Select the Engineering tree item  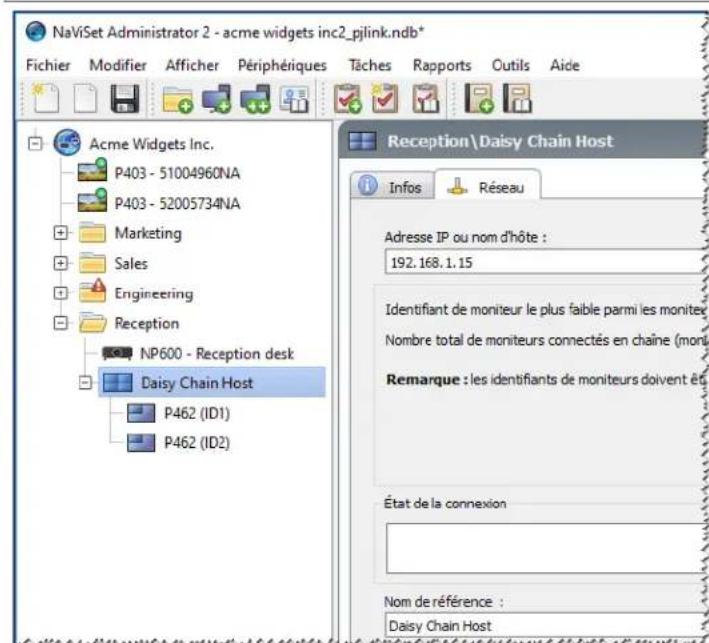point(154,293)
